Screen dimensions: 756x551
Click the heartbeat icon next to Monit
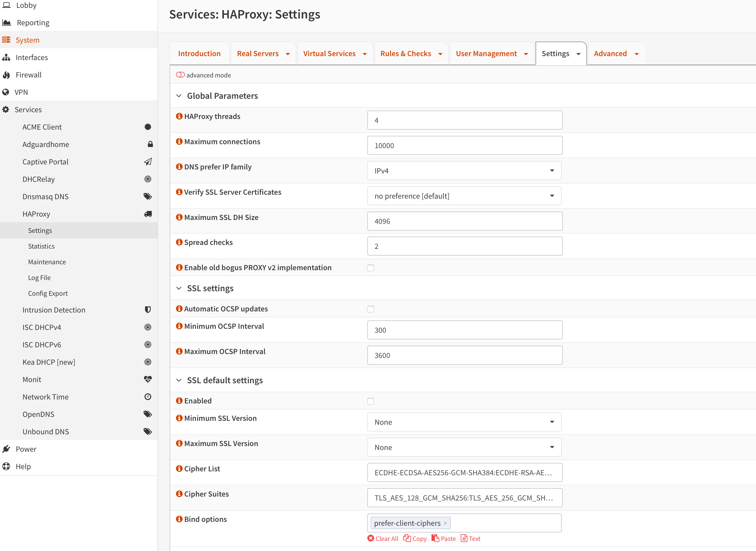pyautogui.click(x=148, y=379)
